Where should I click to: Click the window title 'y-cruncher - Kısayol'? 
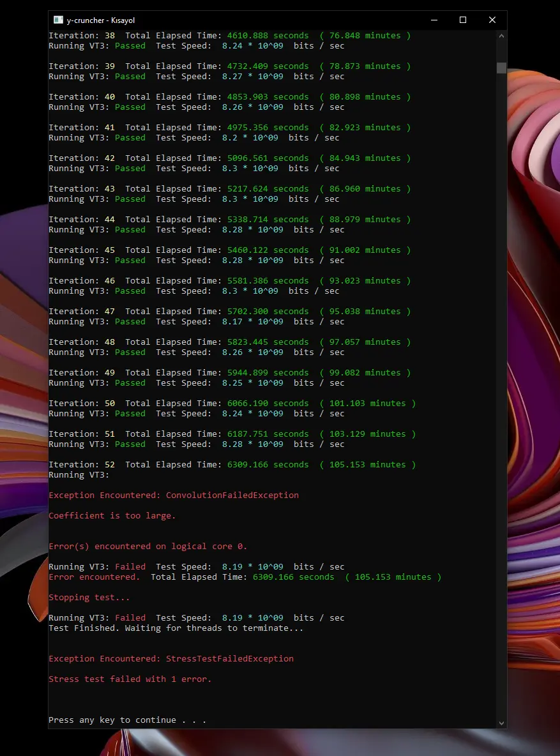click(101, 20)
